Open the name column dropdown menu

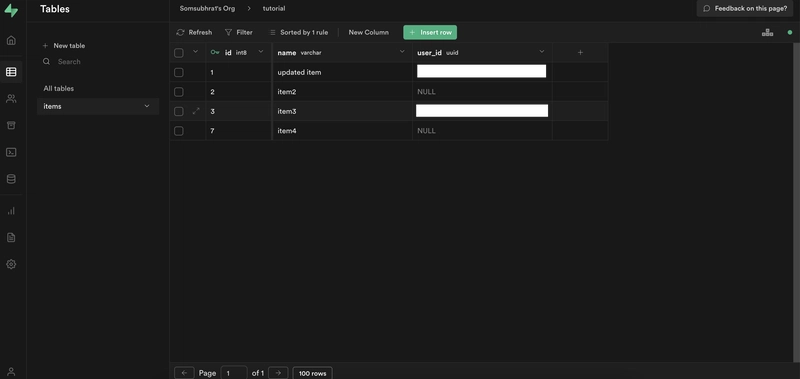(x=402, y=52)
